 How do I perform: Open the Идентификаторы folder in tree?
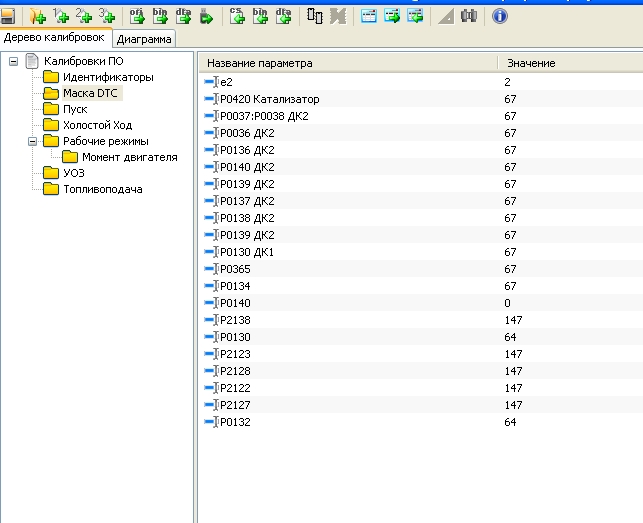(x=107, y=77)
